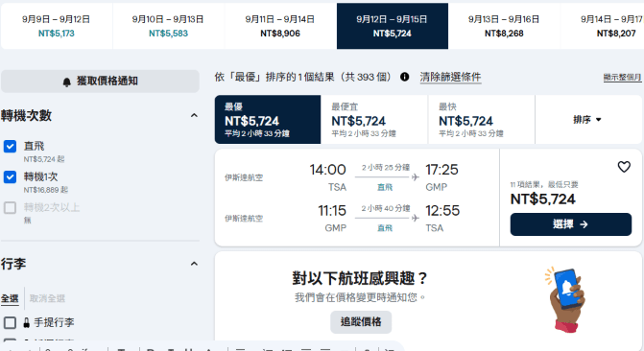The width and height of the screenshot is (644, 351).
Task: Select the 9月9日 – 9月12日 date tab
Action: pyautogui.click(x=57, y=26)
